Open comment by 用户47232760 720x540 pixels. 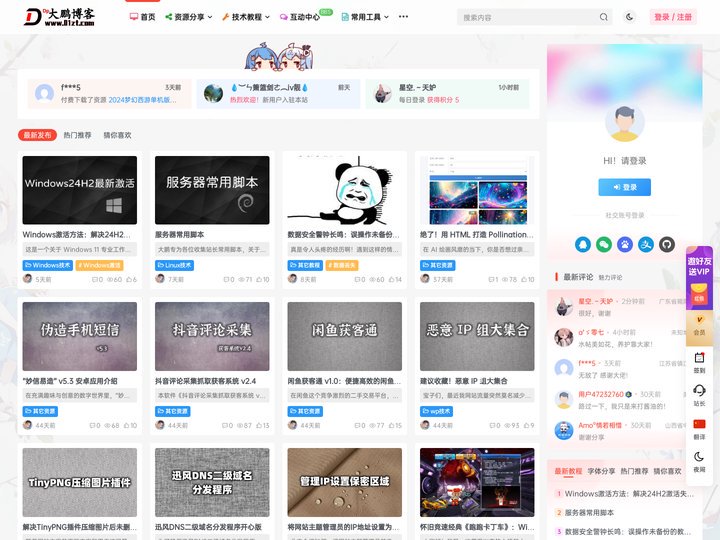(619, 400)
